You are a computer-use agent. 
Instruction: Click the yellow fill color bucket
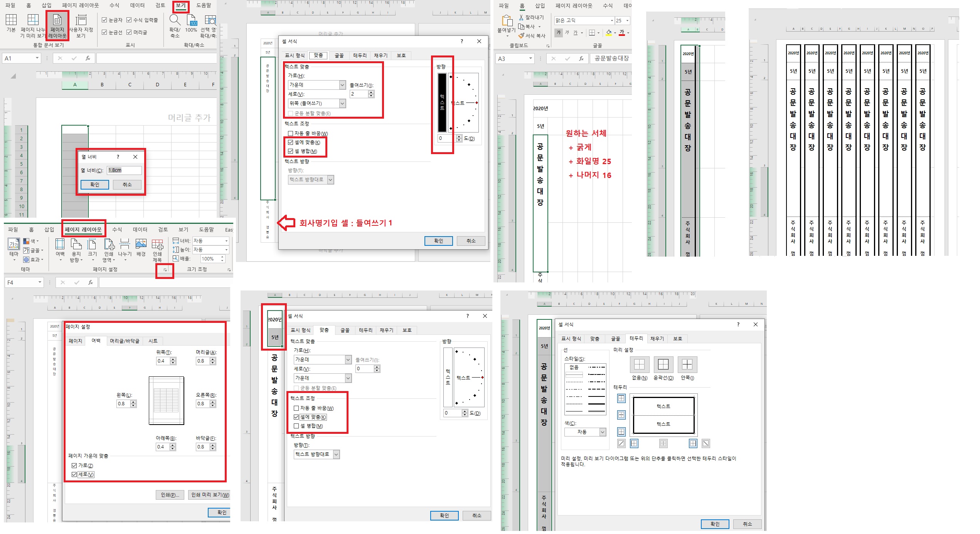pyautogui.click(x=609, y=33)
